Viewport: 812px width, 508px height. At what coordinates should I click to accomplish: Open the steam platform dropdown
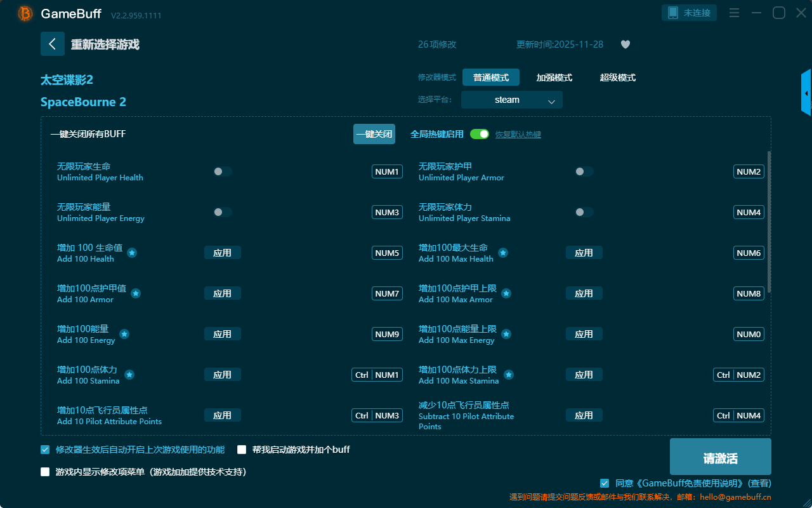[511, 100]
